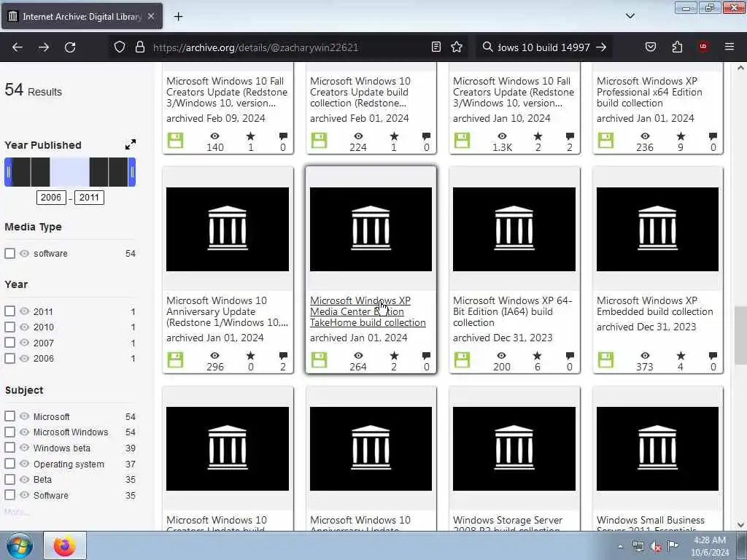Click the browser search box text
Image resolution: width=747 pixels, height=560 pixels.
tap(543, 47)
